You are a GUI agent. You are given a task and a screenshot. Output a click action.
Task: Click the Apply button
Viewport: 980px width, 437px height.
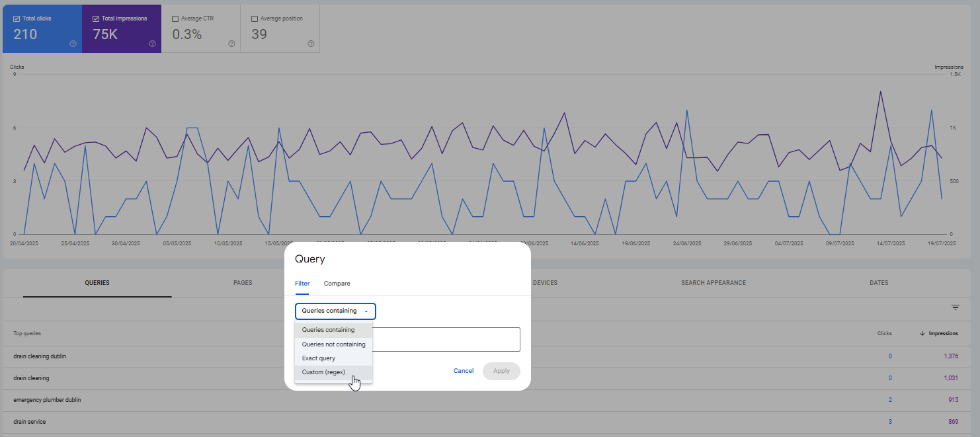coord(501,371)
